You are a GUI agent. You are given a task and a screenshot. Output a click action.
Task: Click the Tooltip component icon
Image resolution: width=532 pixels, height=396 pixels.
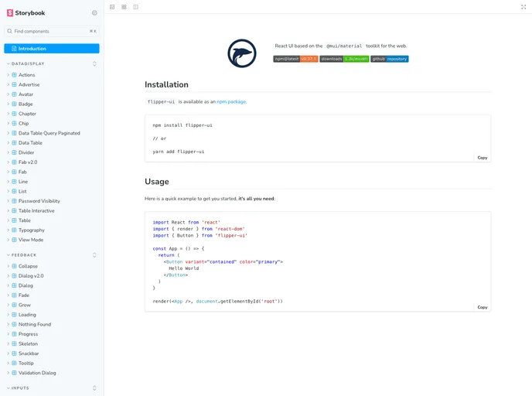[x=14, y=363]
